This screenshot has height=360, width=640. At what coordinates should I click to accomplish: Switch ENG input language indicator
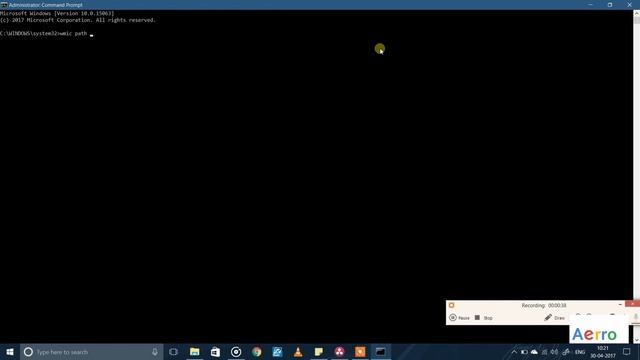pos(580,352)
